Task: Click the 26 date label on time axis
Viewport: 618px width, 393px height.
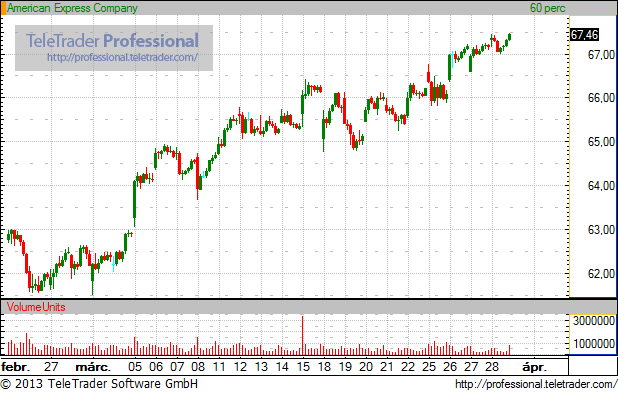Action: 450,367
